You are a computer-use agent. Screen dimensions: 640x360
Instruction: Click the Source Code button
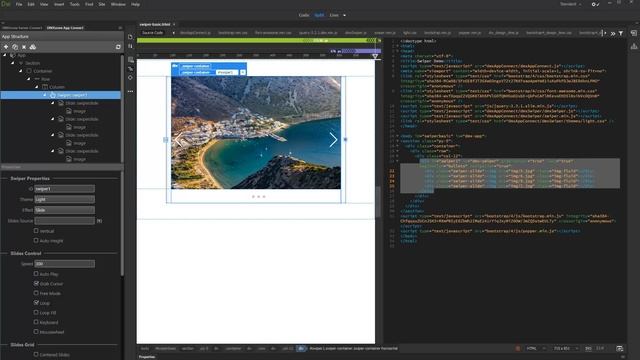click(153, 33)
